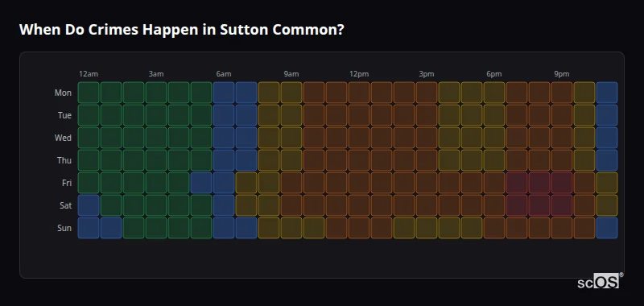Click the Wednesday 3pm orange cell
This screenshot has width=644, height=306.
[427, 138]
